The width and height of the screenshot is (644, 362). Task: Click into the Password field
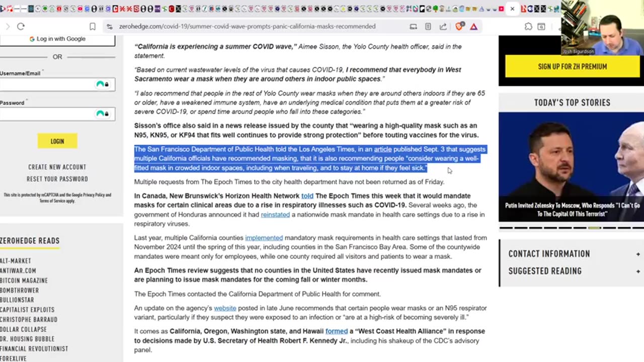(x=57, y=114)
